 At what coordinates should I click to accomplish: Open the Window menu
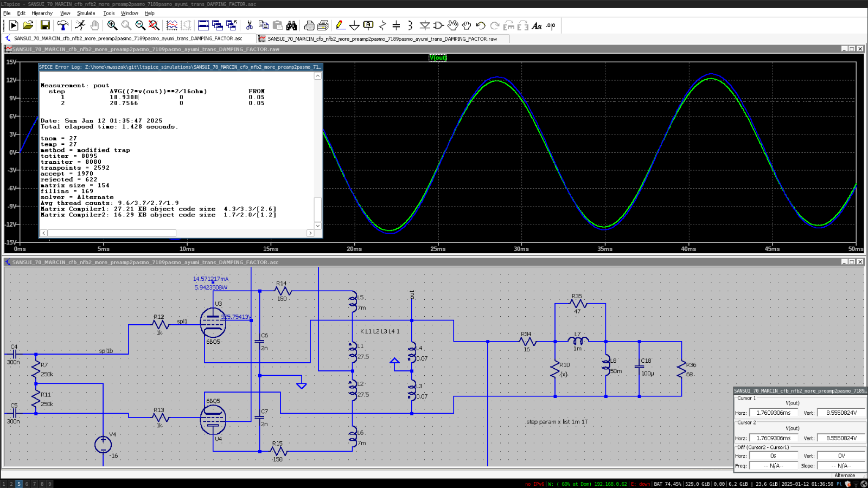click(129, 13)
